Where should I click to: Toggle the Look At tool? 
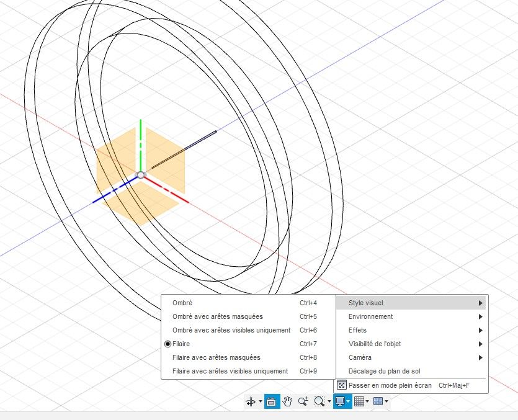272,401
